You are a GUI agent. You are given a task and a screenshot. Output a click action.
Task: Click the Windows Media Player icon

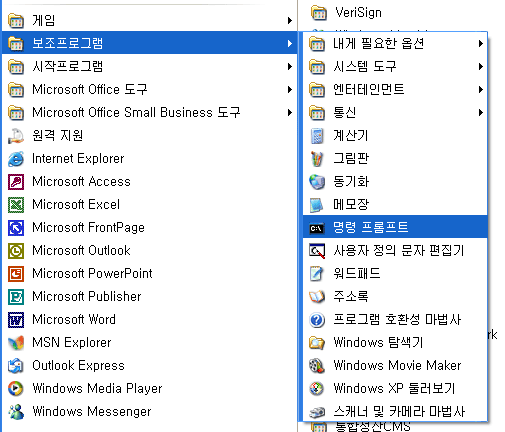(16, 389)
